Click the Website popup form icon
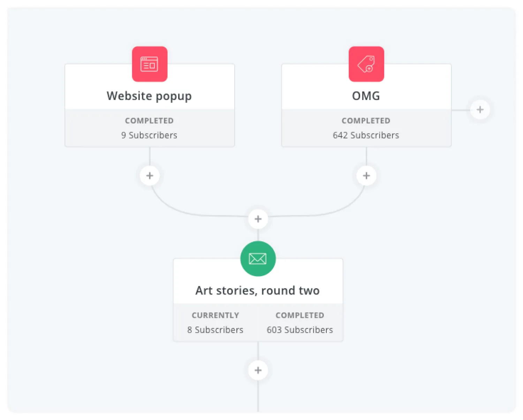This screenshot has height=420, width=523. [x=150, y=64]
